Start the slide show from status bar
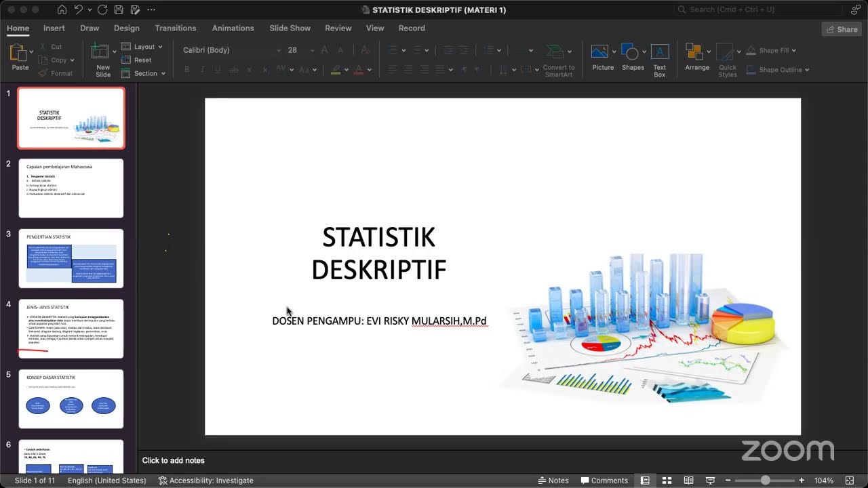This screenshot has height=488, width=868. pyautogui.click(x=710, y=481)
